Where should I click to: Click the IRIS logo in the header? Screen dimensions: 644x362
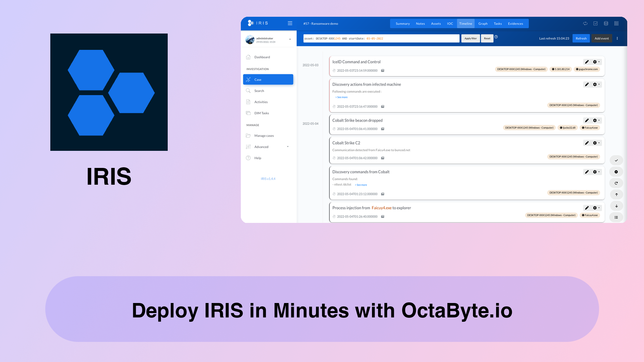click(258, 23)
